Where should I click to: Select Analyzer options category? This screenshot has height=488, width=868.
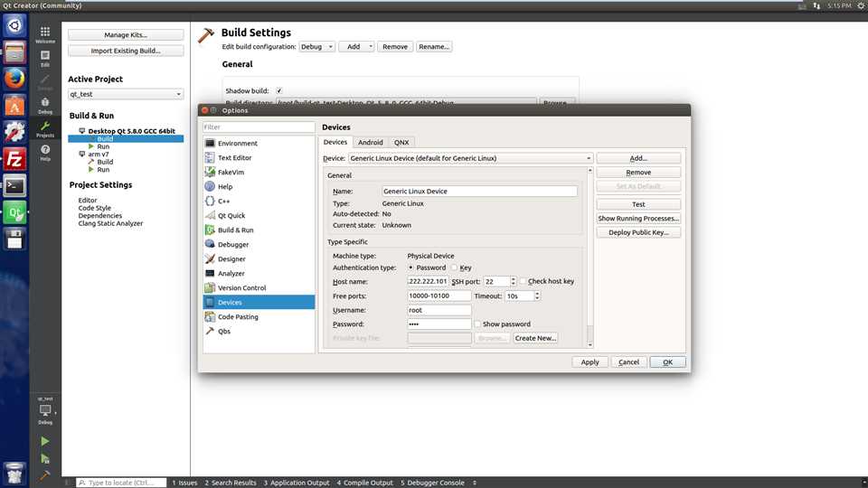(259, 273)
